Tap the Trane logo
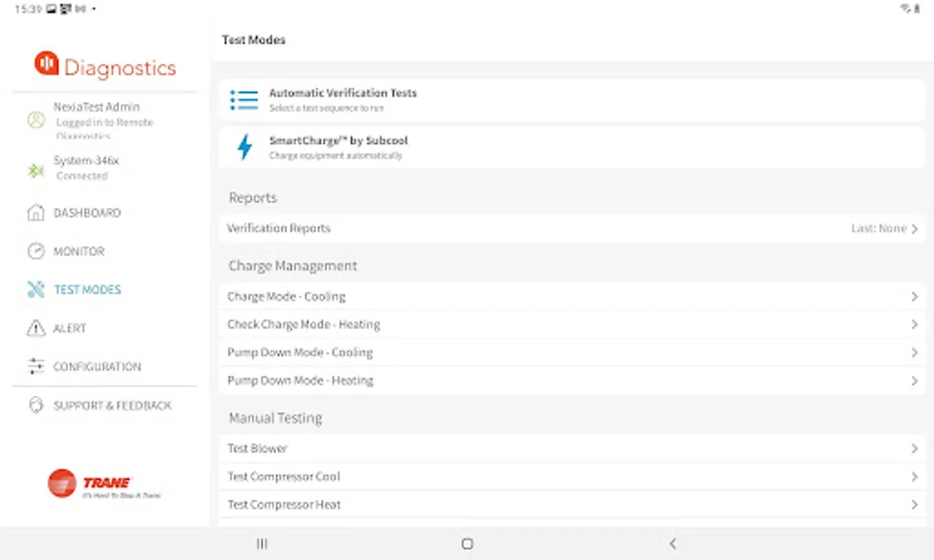This screenshot has width=934, height=560. [104, 483]
